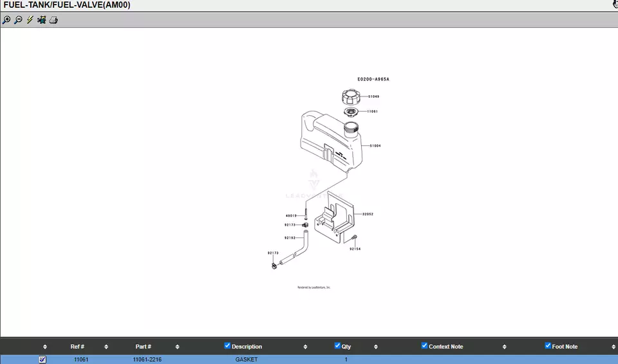Toggle the Foot Note column checkbox
This screenshot has height=364, width=618.
(548, 346)
